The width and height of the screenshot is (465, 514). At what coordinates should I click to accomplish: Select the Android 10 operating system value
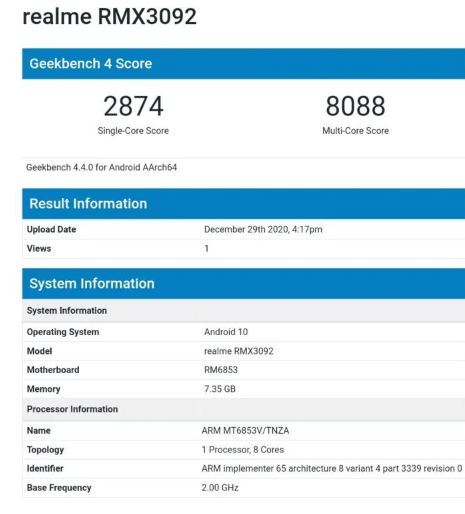click(226, 332)
